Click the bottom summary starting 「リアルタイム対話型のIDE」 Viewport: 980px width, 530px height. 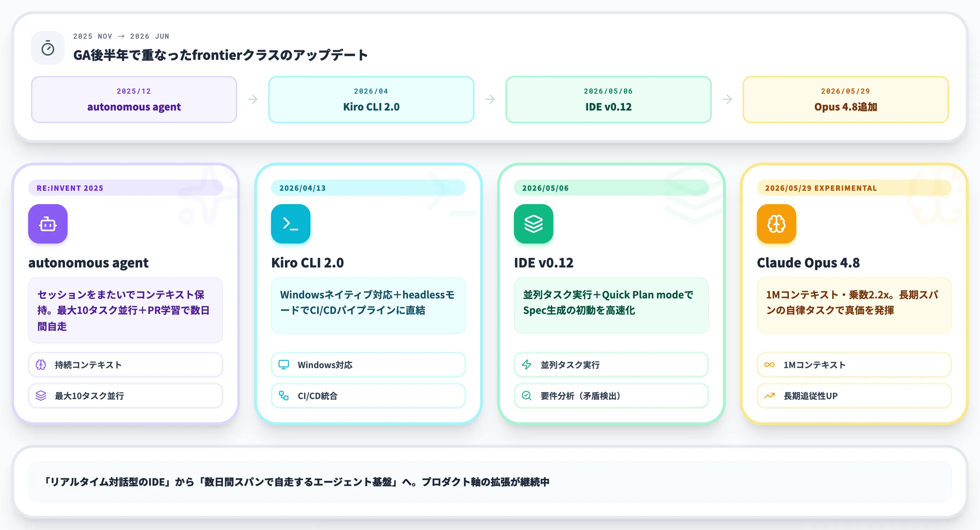296,482
